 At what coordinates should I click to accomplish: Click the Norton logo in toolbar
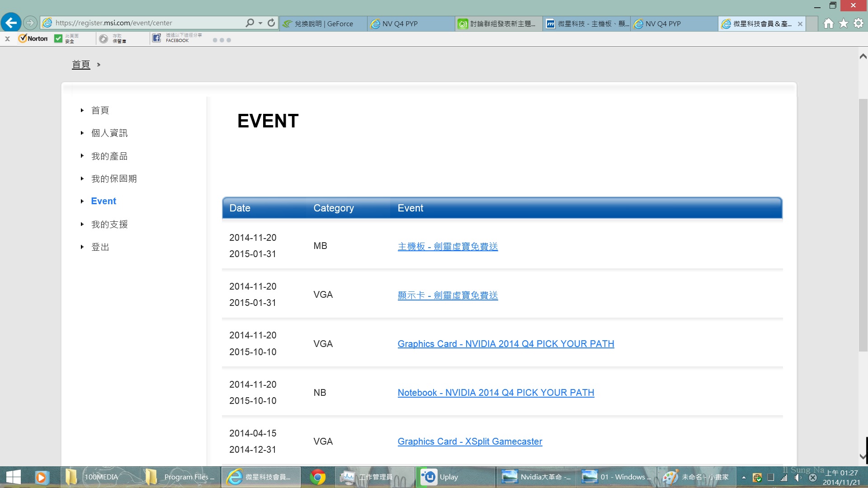pos(33,39)
